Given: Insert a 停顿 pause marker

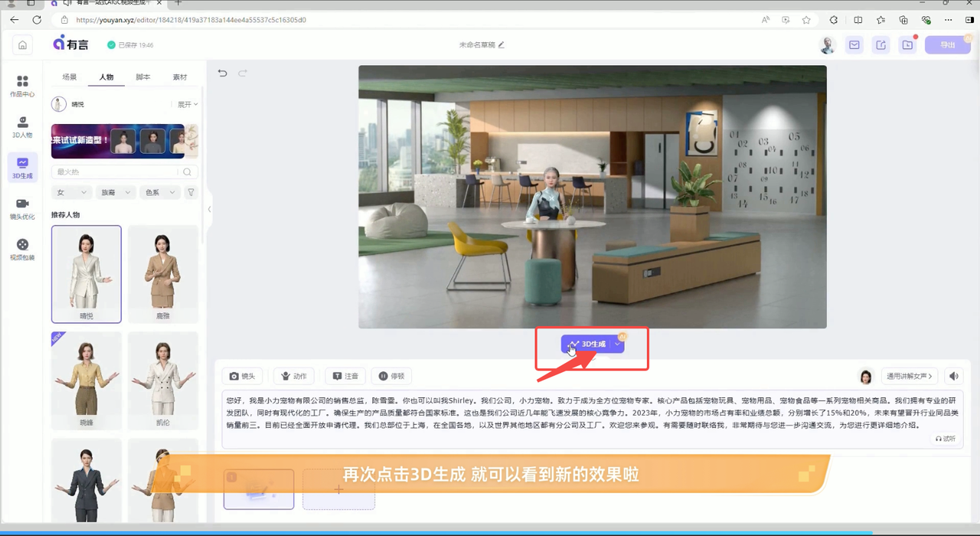Looking at the screenshot, I should tap(391, 376).
